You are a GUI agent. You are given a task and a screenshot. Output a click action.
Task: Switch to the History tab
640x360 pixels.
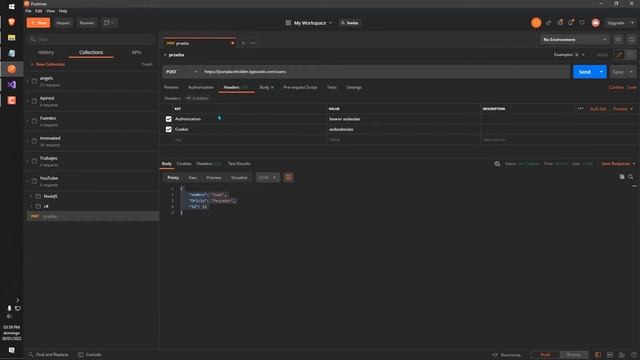[46, 52]
